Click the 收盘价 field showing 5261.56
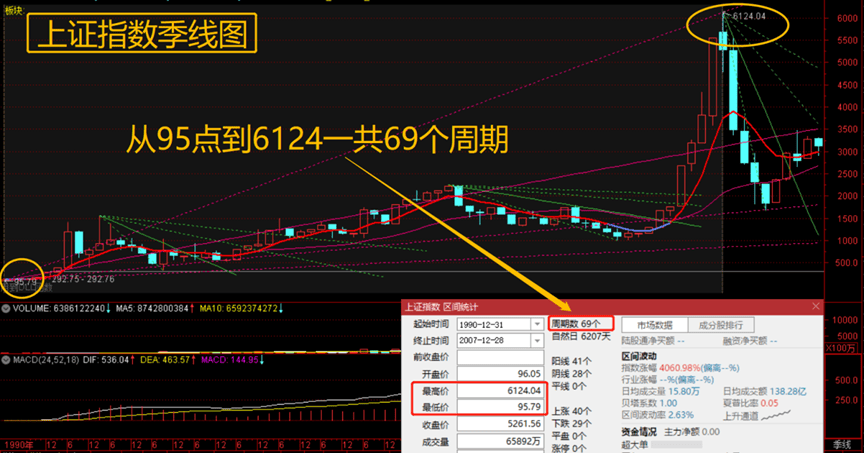The image size is (864, 453). point(500,424)
